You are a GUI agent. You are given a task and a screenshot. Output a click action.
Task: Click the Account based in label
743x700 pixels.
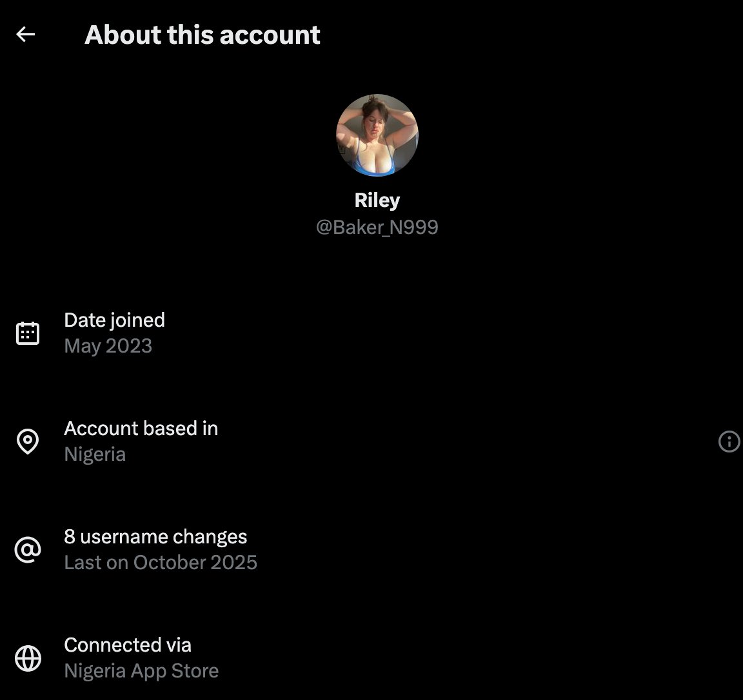(x=141, y=429)
